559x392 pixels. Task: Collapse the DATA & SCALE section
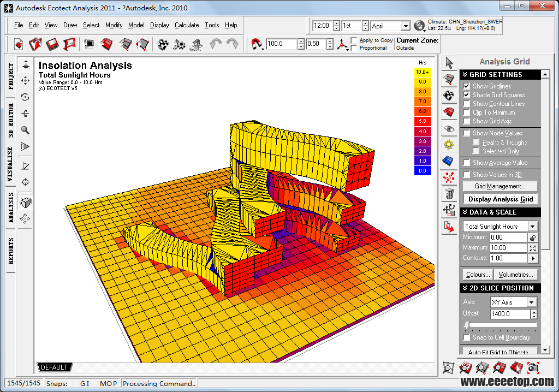point(465,212)
